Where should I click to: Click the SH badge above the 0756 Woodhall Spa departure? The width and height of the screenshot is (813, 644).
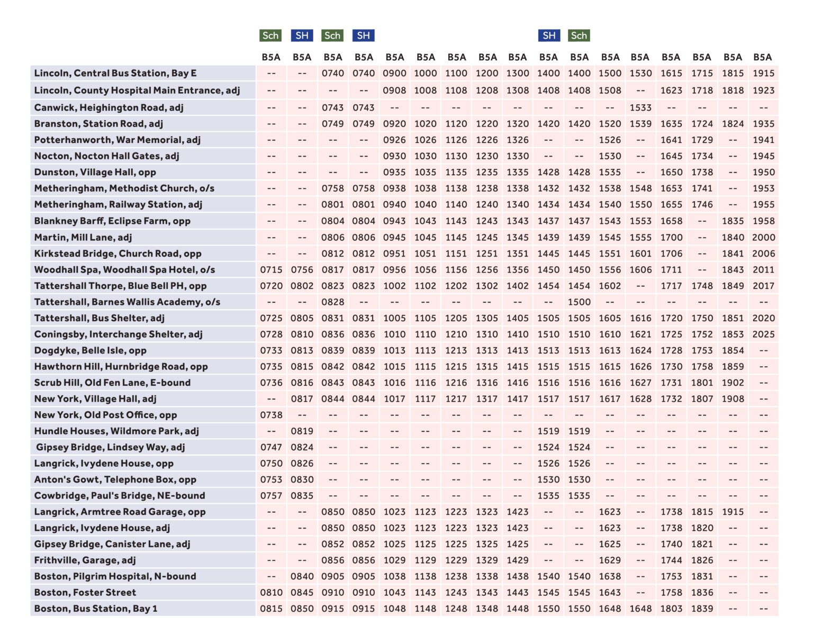click(302, 35)
